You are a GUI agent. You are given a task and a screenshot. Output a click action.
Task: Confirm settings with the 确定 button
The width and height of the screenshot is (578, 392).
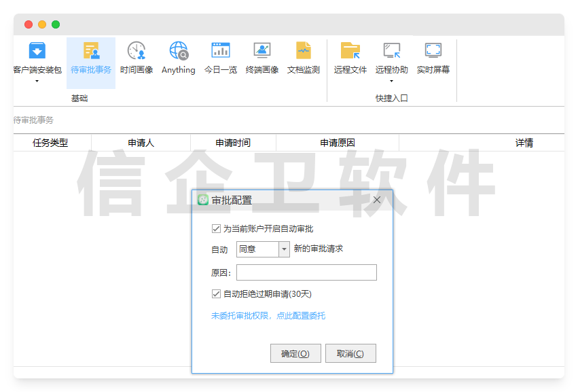pos(295,353)
